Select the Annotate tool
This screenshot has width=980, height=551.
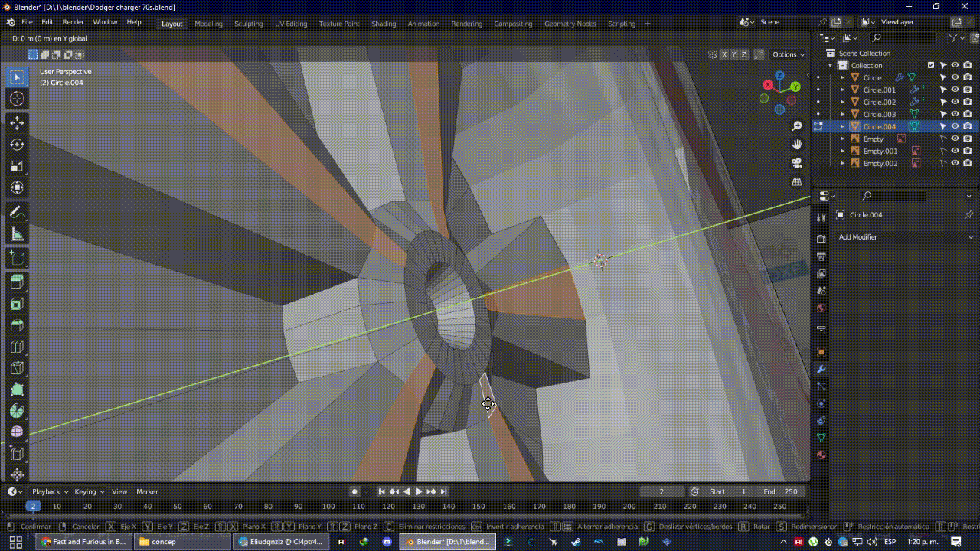pyautogui.click(x=17, y=212)
